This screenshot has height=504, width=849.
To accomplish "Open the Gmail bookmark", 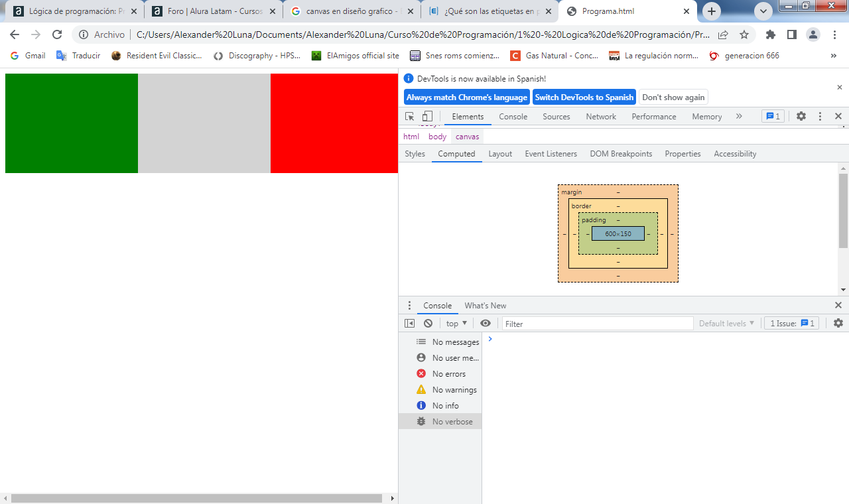I will [28, 56].
